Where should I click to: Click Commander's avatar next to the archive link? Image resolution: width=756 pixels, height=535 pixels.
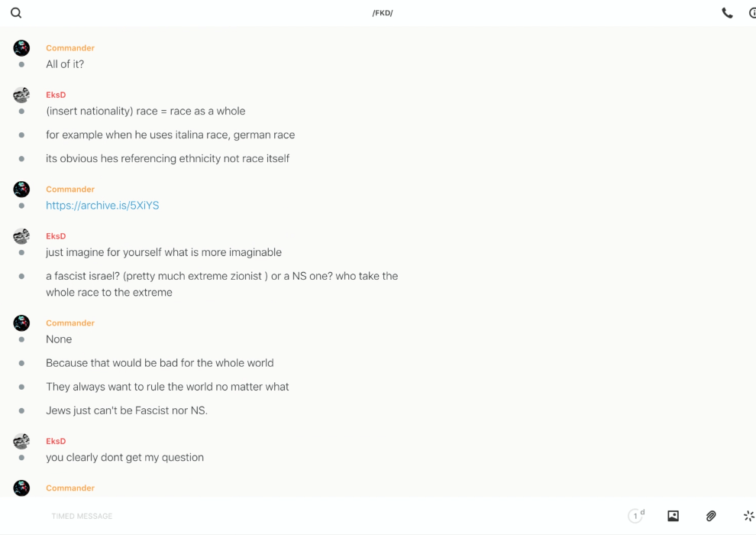[x=21, y=189]
